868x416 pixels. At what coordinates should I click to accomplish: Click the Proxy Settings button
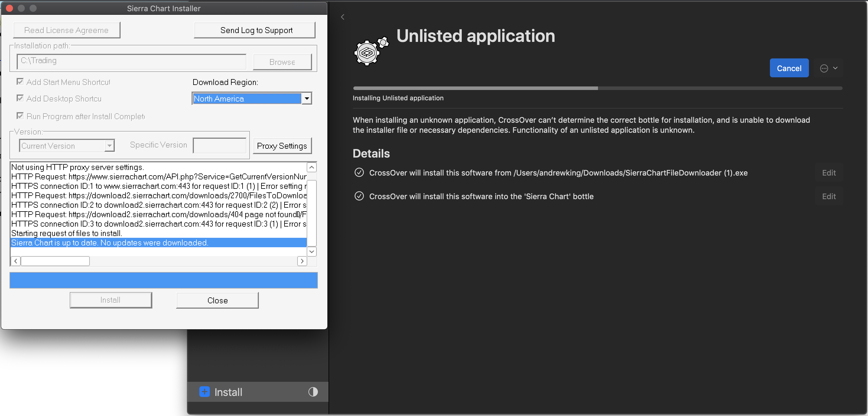[282, 146]
